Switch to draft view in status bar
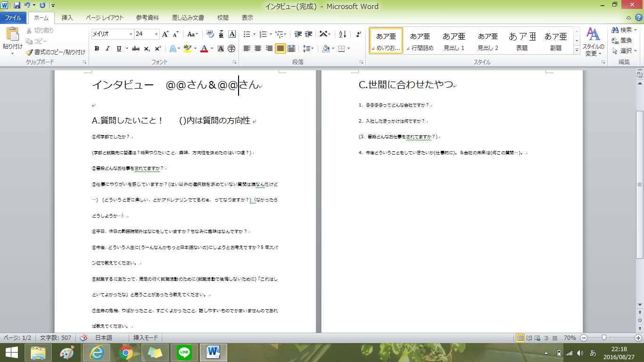This screenshot has height=362, width=644. coord(555,338)
